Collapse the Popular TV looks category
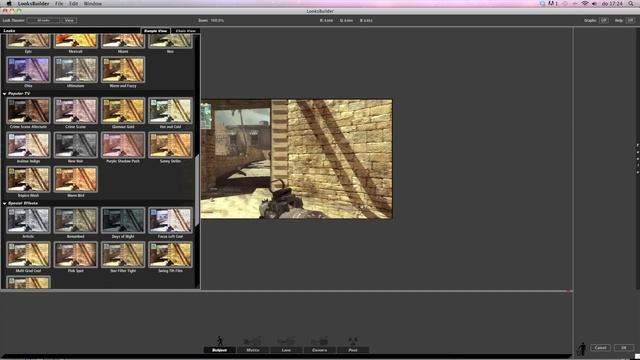The image size is (640, 360). (x=4, y=93)
